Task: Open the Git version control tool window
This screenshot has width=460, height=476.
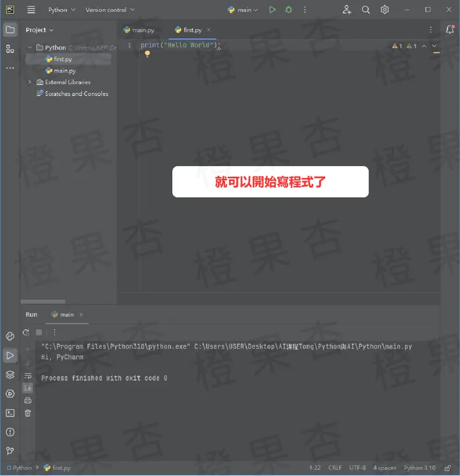Action: tap(10, 451)
